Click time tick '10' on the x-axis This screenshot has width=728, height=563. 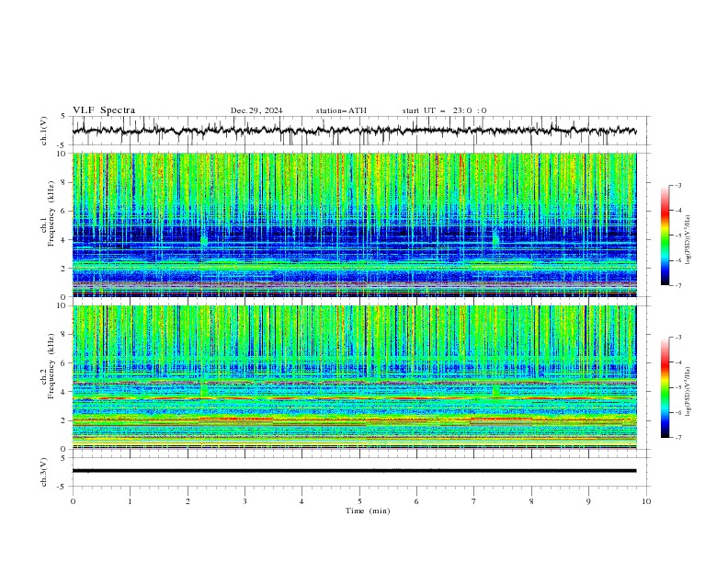point(646,501)
